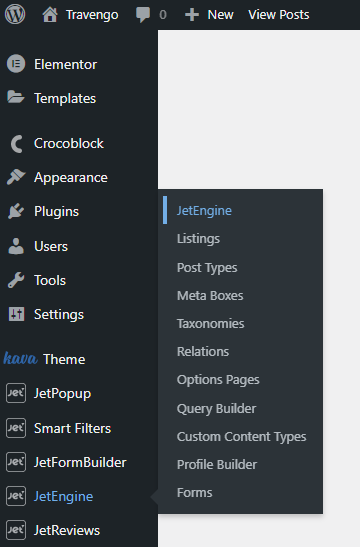Select Custom Content Types in submenu
Screen dimensions: 360x547
(x=241, y=437)
